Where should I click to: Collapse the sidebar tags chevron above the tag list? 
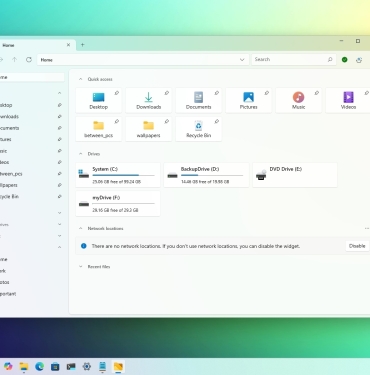tap(59, 247)
